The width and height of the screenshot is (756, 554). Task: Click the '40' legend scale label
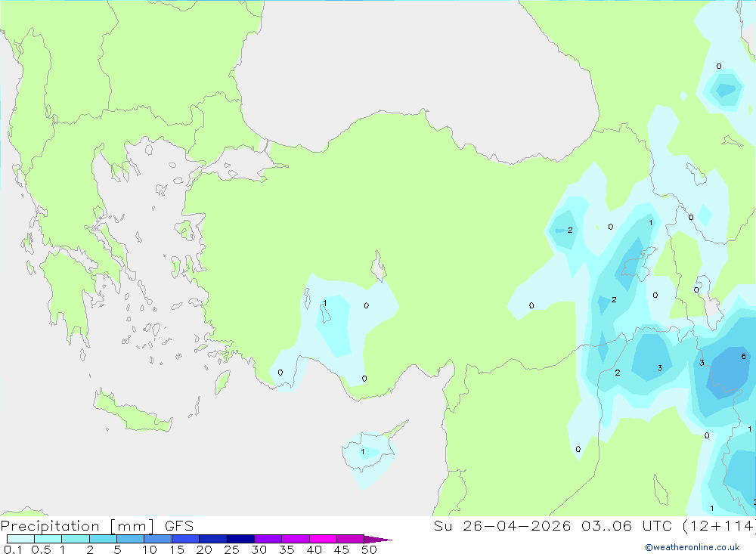point(314,549)
